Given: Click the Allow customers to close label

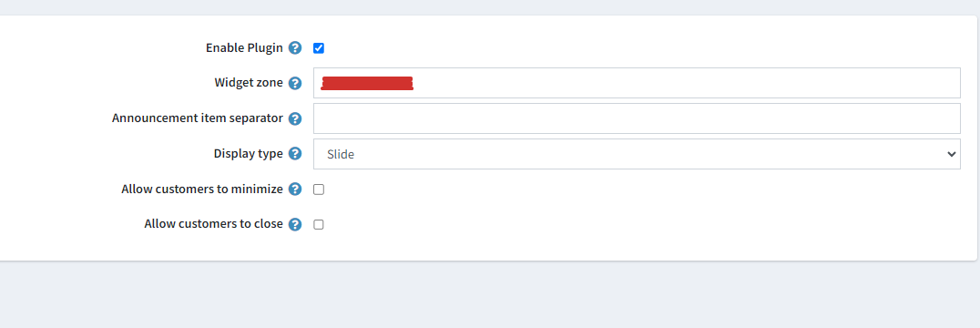Looking at the screenshot, I should tap(214, 223).
